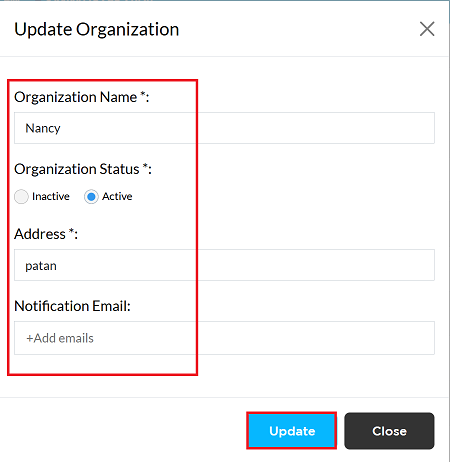This screenshot has height=462, width=450.
Task: Place cursor in the 'Nancy' text
Action: pos(43,128)
